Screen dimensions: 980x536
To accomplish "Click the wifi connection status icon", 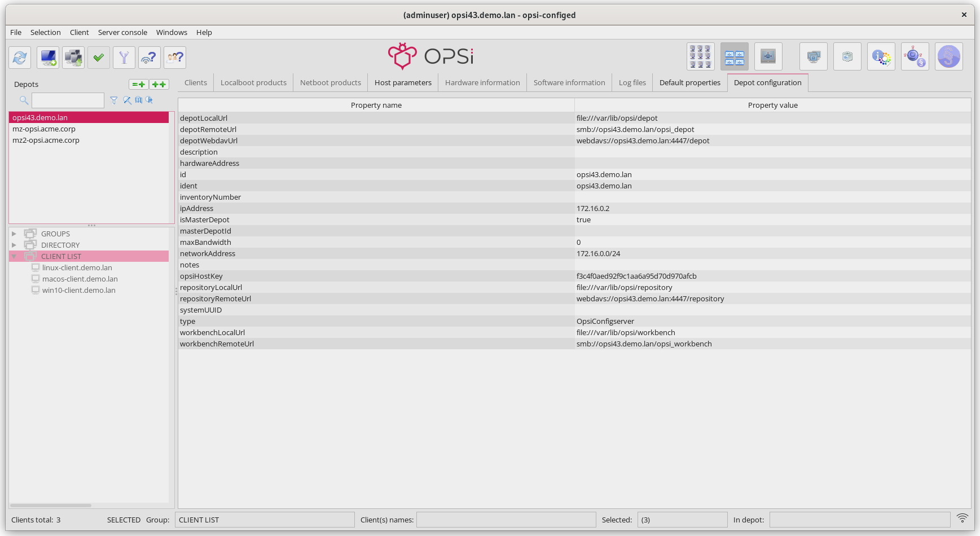I will click(963, 518).
